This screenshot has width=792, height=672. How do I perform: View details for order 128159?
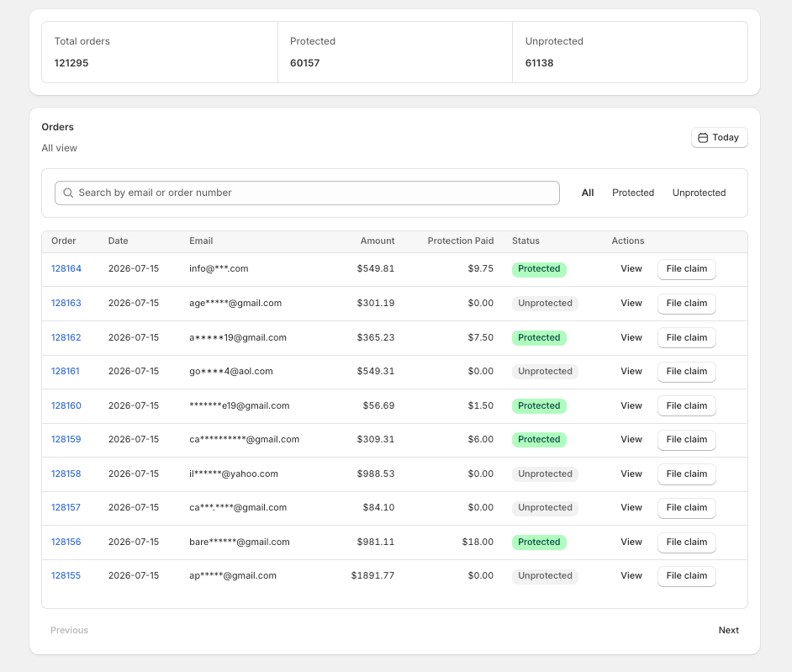[631, 439]
